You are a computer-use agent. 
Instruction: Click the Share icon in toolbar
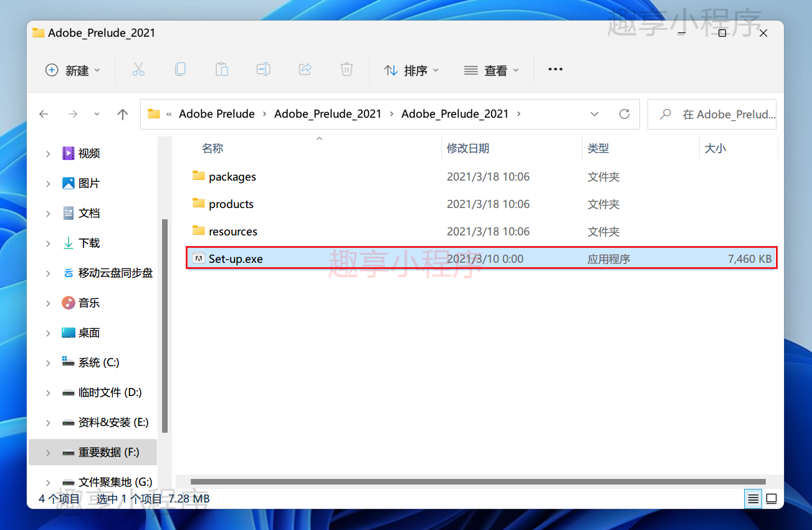[305, 70]
